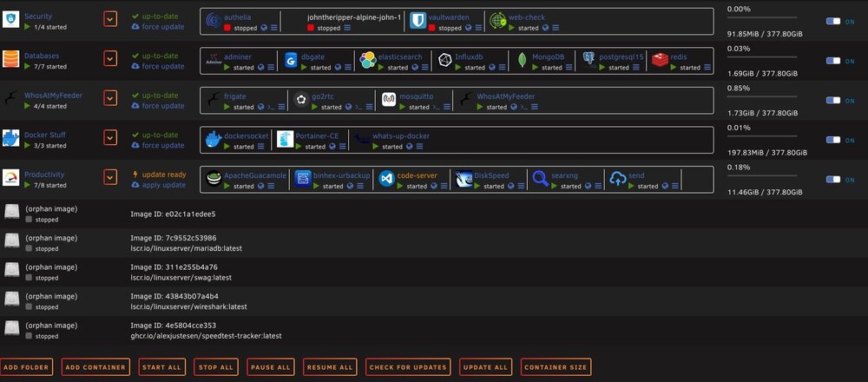The image size is (868, 382).
Task: Open hamburger menu for MongoDB
Action: pos(569,68)
